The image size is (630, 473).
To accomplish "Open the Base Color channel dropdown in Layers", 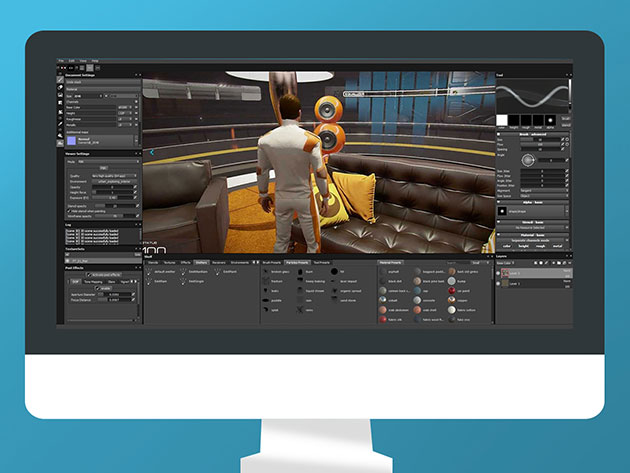I will [x=505, y=262].
